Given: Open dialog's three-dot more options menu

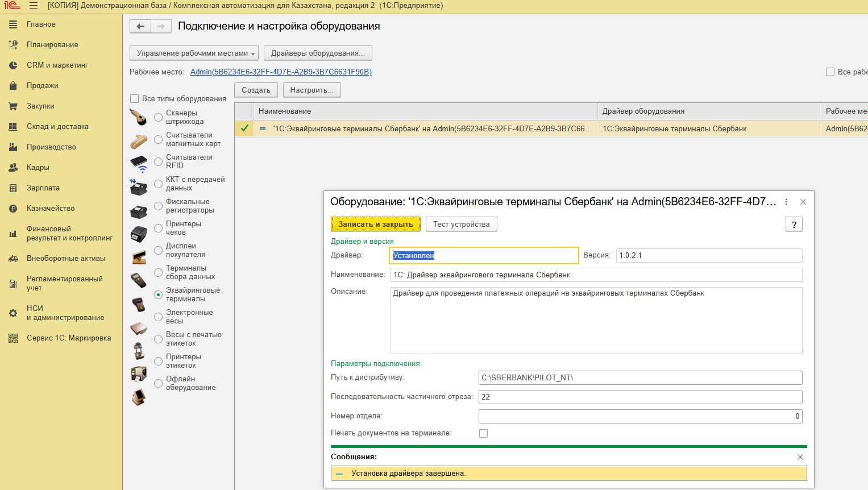Looking at the screenshot, I should tap(786, 202).
